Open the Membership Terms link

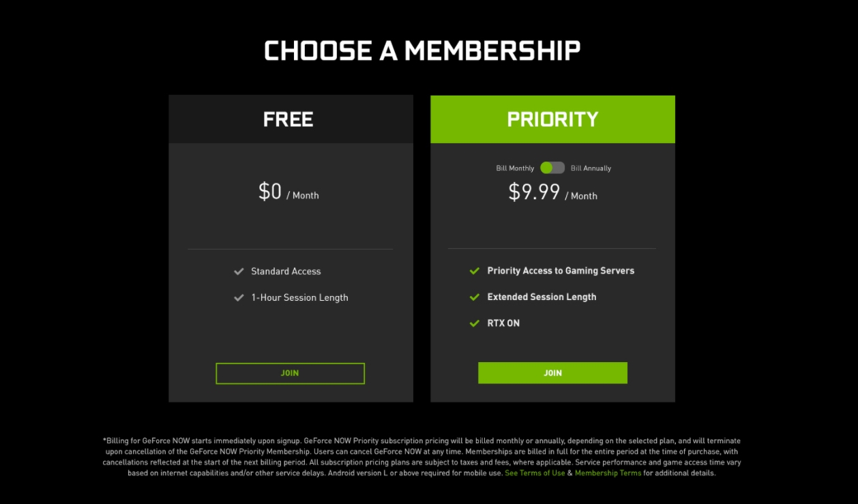608,473
